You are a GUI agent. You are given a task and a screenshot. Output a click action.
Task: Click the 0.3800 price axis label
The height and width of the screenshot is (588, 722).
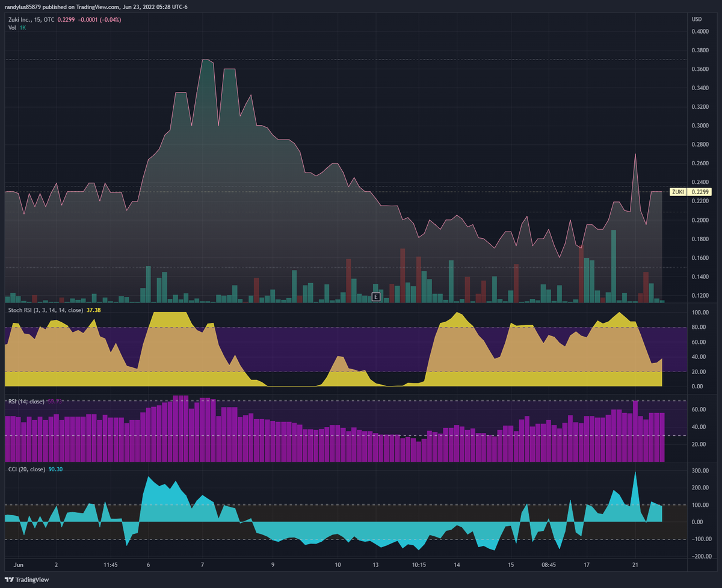tap(700, 51)
